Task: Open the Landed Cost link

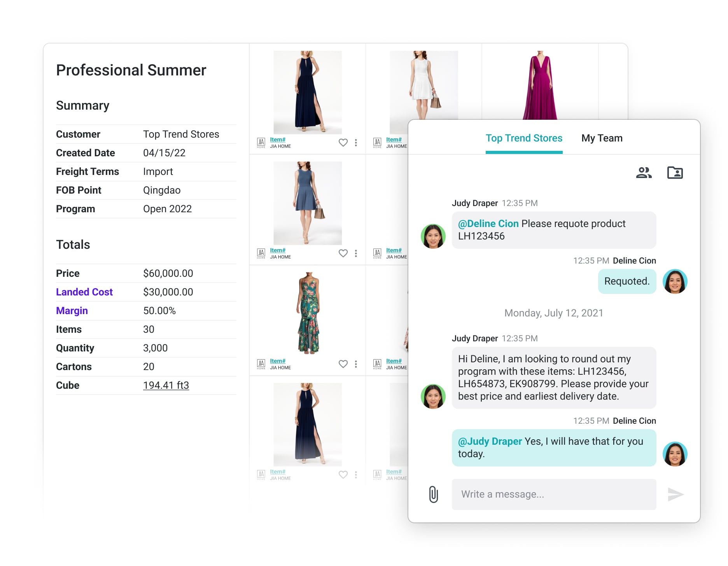Action: [x=84, y=292]
